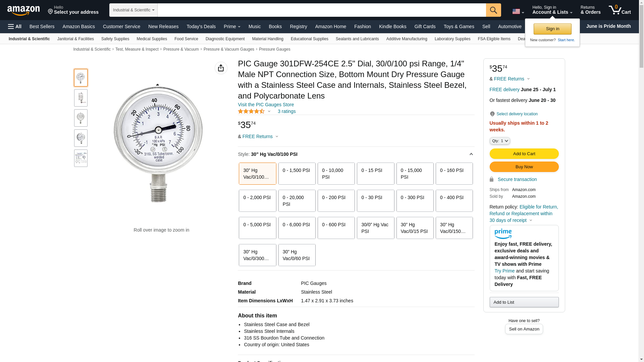The image size is (644, 362).
Task: Select the second product thumbnail
Action: pos(81,98)
